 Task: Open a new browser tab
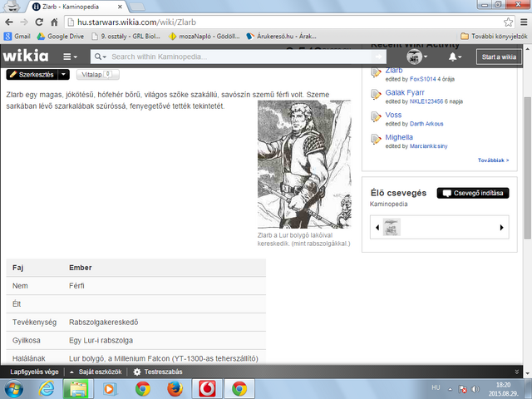tap(137, 7)
